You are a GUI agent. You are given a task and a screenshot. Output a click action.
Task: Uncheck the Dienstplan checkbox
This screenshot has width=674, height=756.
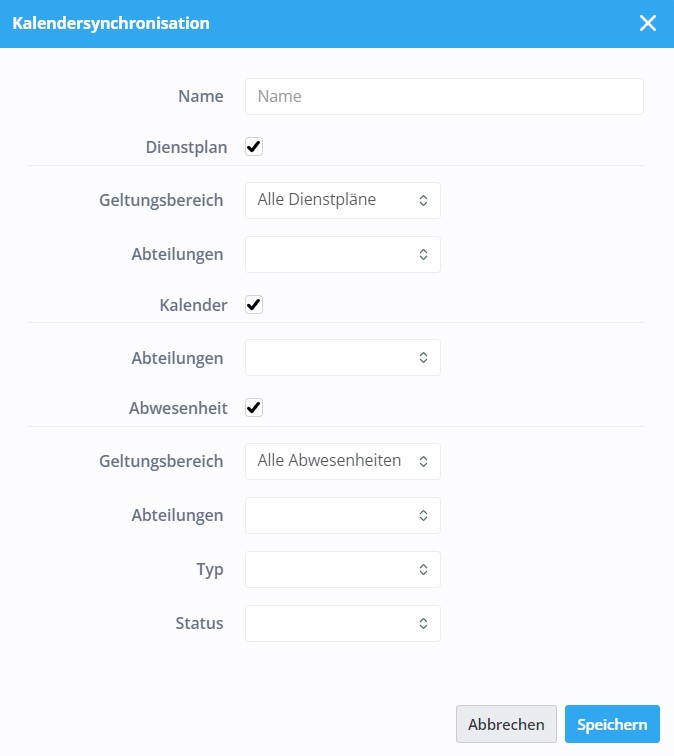[254, 147]
